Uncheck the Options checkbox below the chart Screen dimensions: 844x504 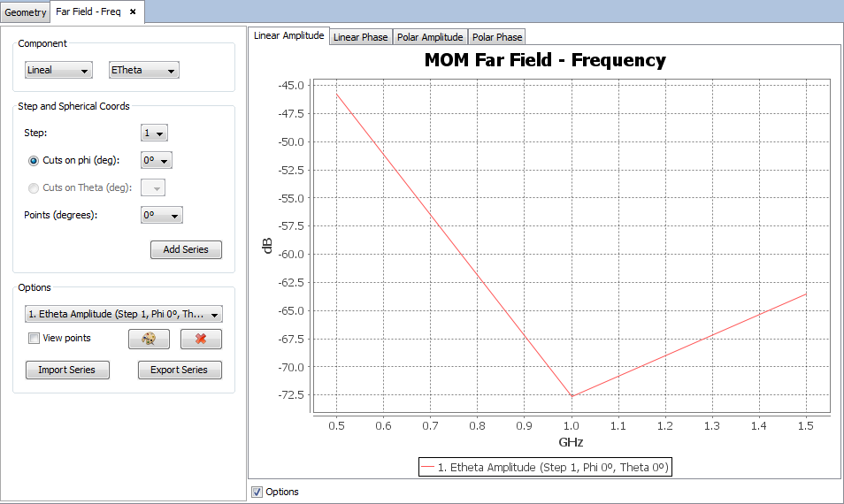257,492
